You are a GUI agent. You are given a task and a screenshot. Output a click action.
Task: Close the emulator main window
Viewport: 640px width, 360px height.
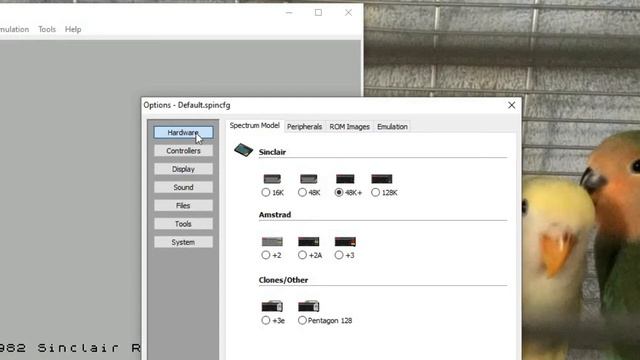pos(348,13)
